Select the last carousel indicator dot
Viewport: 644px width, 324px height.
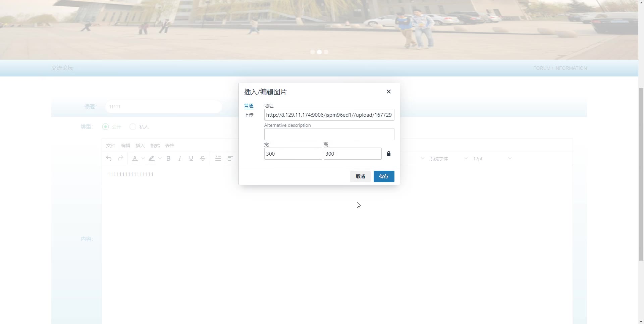[326, 52]
